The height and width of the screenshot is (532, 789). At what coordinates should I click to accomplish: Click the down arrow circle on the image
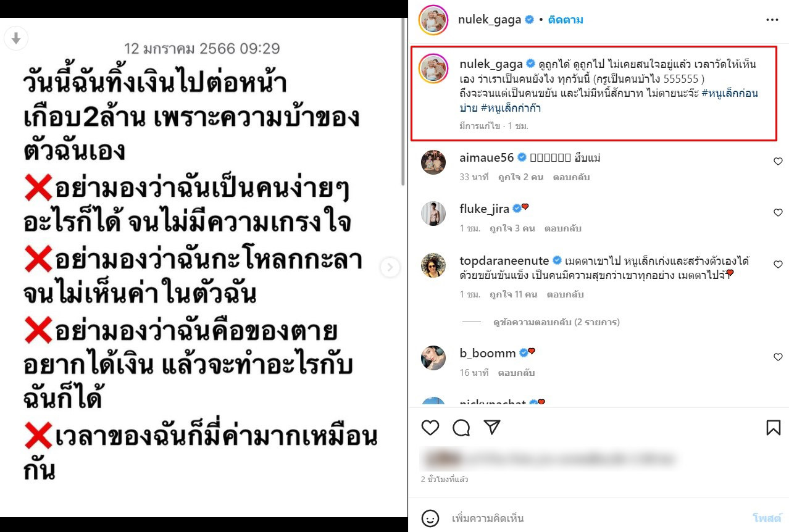(x=16, y=38)
